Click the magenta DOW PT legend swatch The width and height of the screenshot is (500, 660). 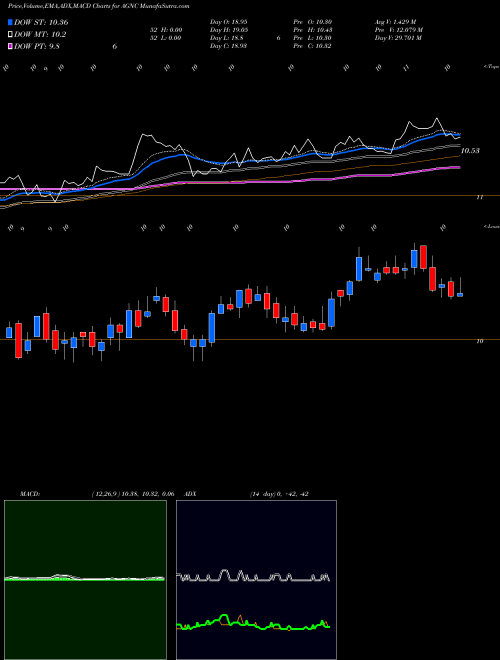pyautogui.click(x=10, y=46)
